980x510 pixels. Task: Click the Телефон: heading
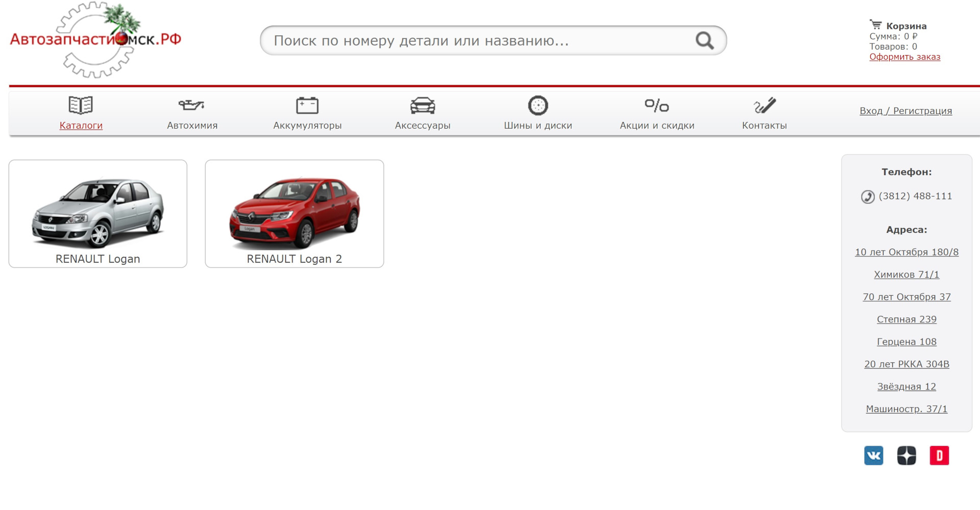[906, 172]
